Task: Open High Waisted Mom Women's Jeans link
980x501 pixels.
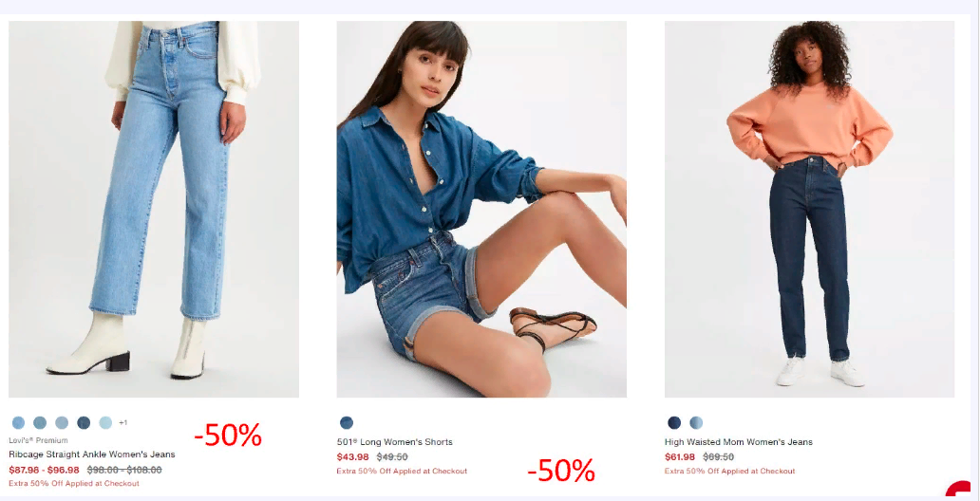Action: coord(739,442)
